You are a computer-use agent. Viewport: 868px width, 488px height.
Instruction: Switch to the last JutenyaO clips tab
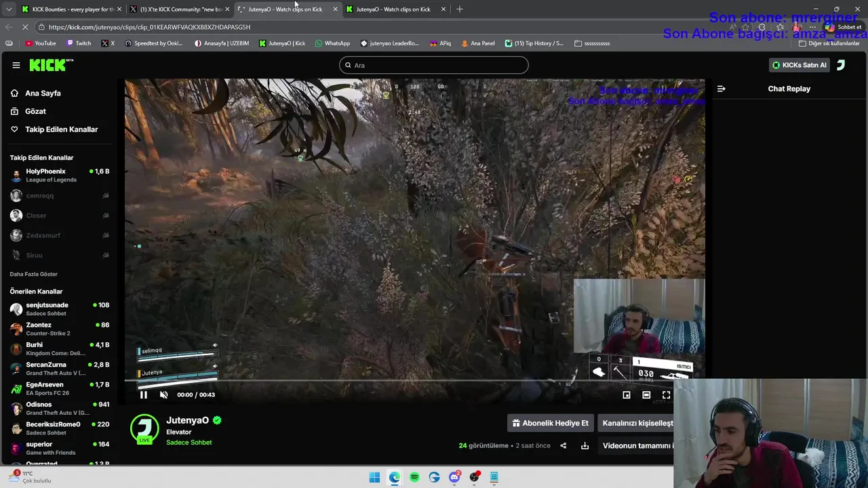click(396, 9)
